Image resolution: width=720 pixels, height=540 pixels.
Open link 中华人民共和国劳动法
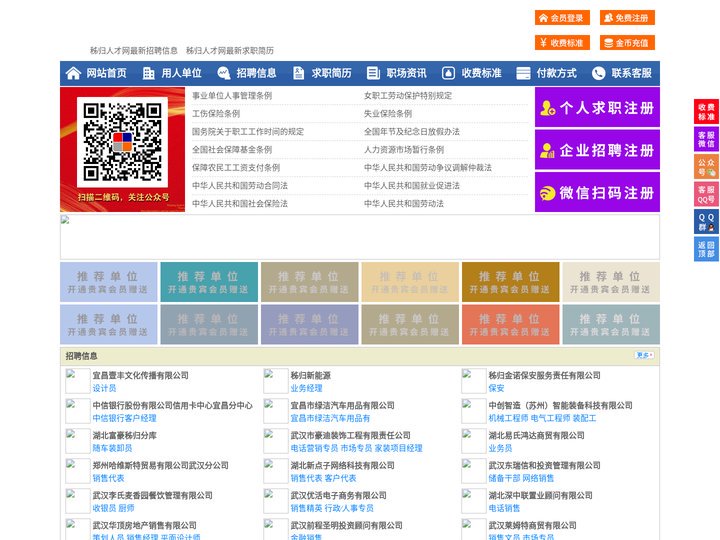(x=404, y=203)
